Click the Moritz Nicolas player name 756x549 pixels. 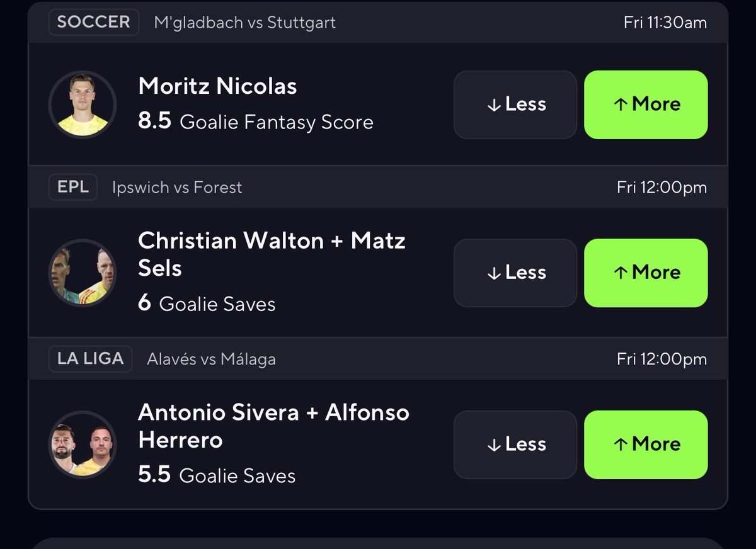coord(217,86)
